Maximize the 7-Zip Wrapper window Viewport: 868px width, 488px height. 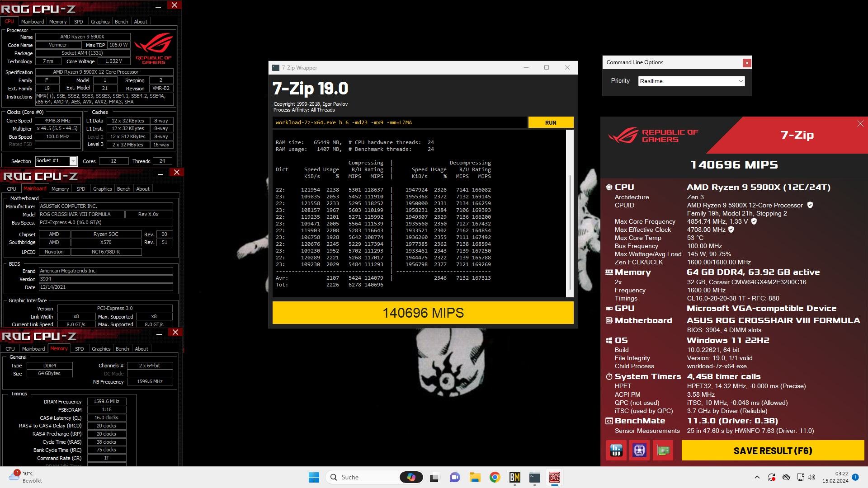click(546, 68)
